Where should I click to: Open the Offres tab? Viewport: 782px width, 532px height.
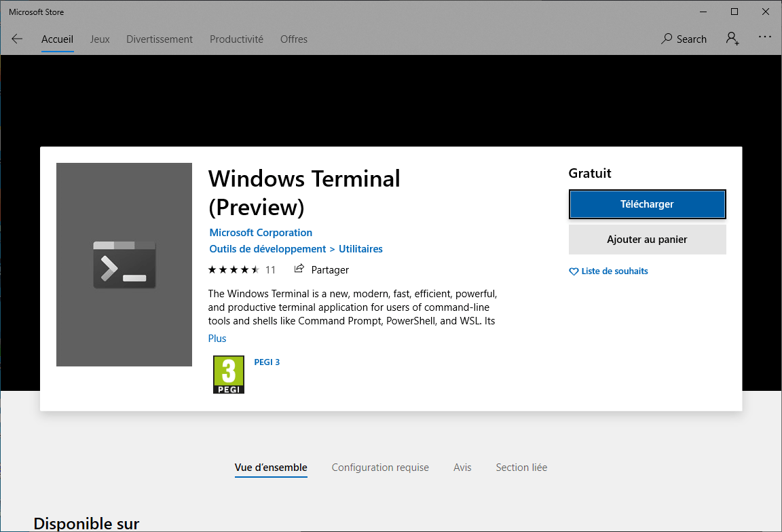tap(294, 39)
